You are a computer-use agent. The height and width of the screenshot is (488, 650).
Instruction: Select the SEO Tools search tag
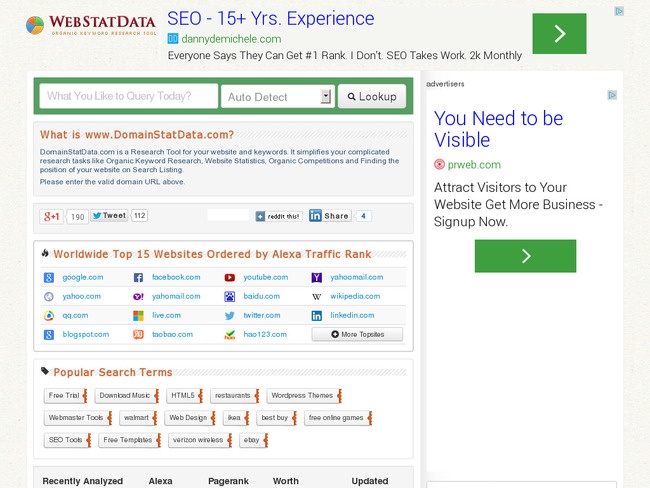67,440
